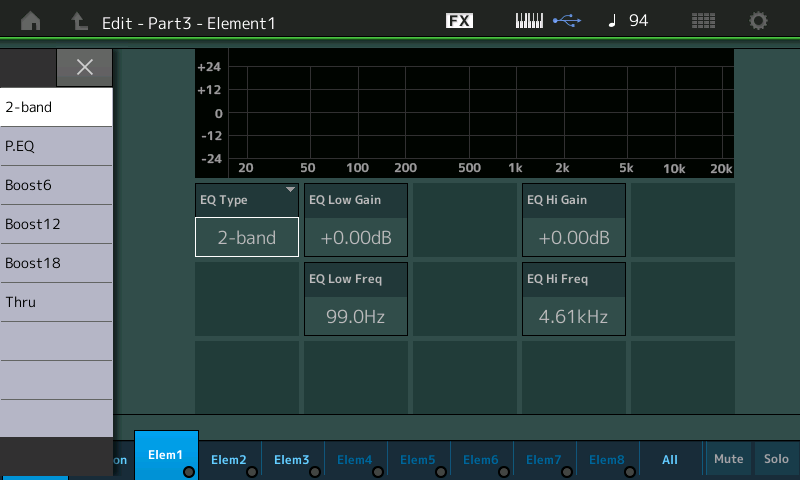Image resolution: width=800 pixels, height=480 pixels.
Task: Toggle Elem4 on/off indicator circle
Action: point(378,472)
